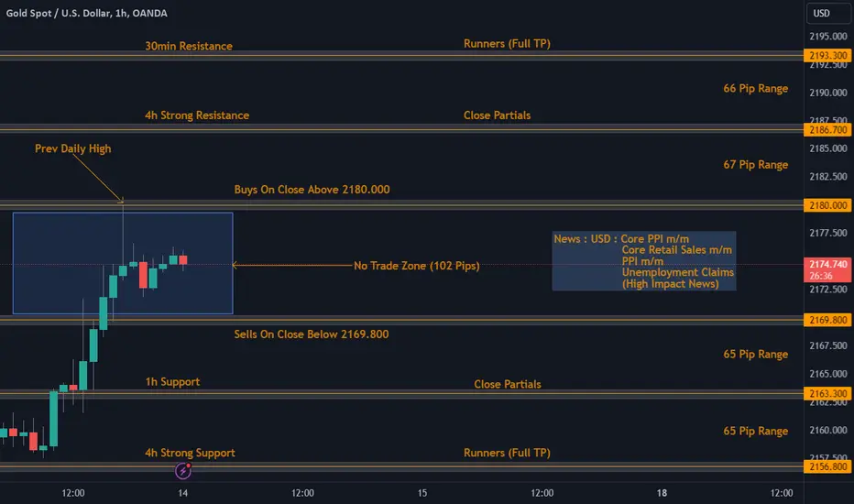The height and width of the screenshot is (504, 854).
Task: Select the 2193.300 price label
Action: pyautogui.click(x=827, y=56)
